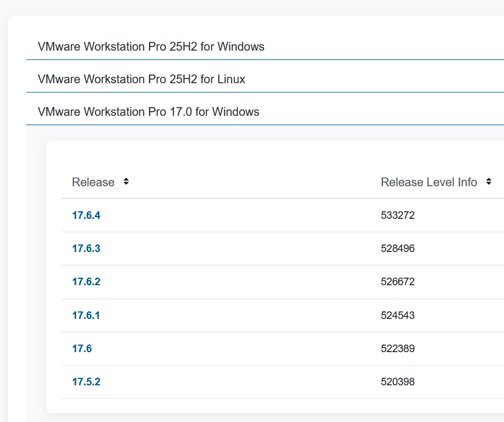Select the 522389 build number

[x=397, y=349]
